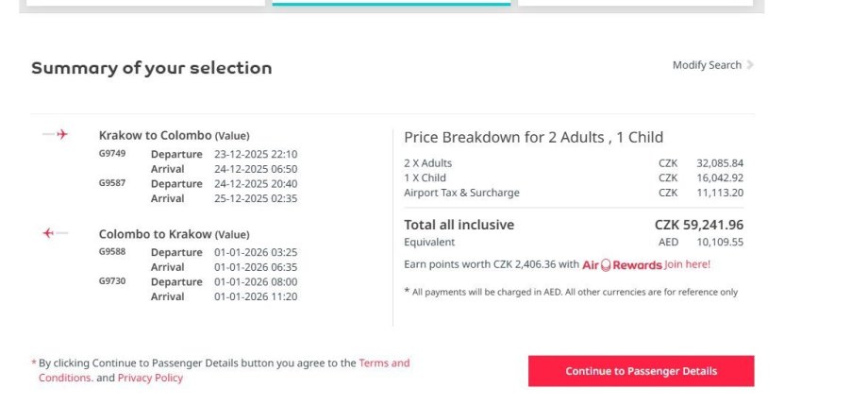Click the Air Rewards logo
The image size is (868, 405).
coord(622,265)
